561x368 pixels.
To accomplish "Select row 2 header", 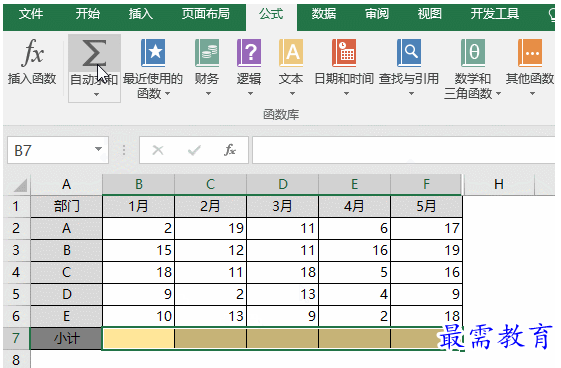I will click(x=16, y=228).
